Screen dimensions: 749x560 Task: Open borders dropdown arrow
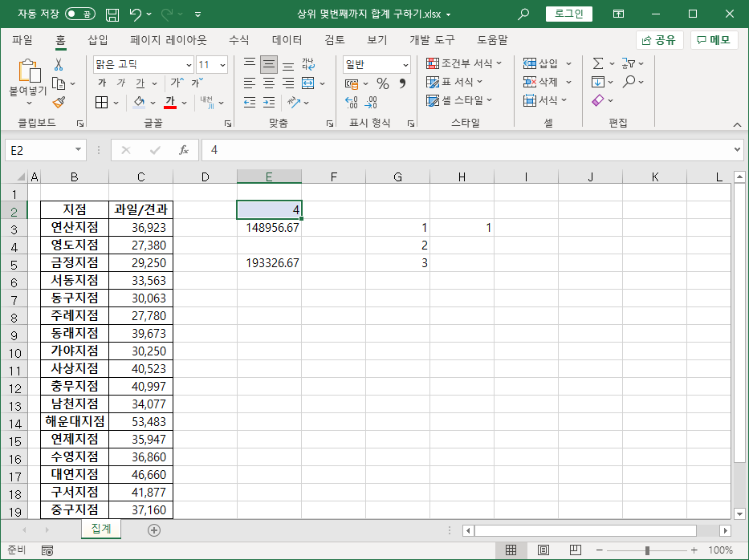point(116,102)
